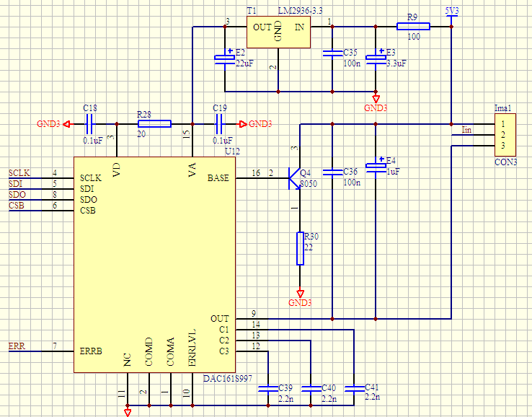Click the CSB net label

click(x=17, y=206)
